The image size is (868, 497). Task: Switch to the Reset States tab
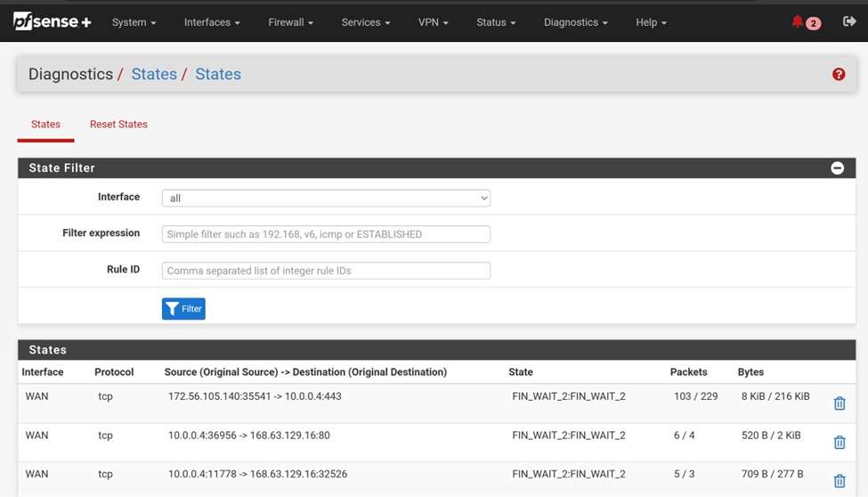[x=118, y=124]
